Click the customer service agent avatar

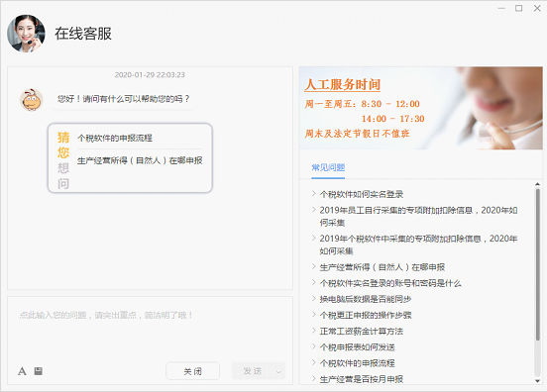[x=26, y=34]
